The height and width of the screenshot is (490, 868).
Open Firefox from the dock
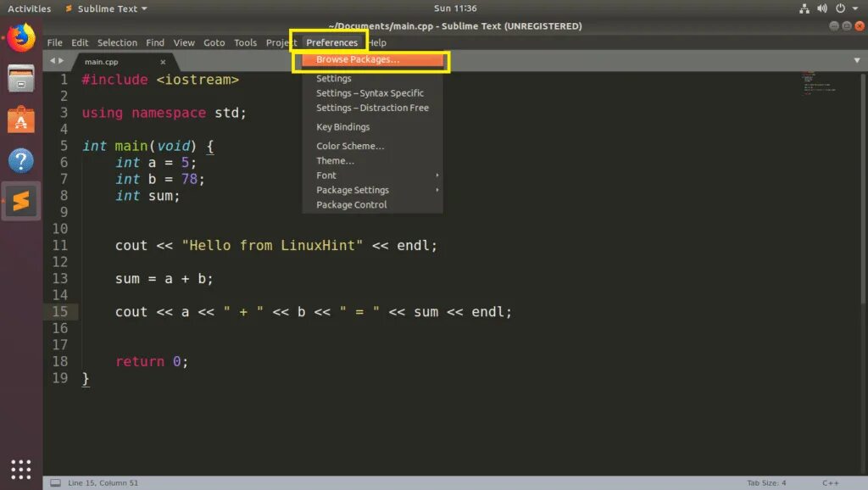click(21, 37)
